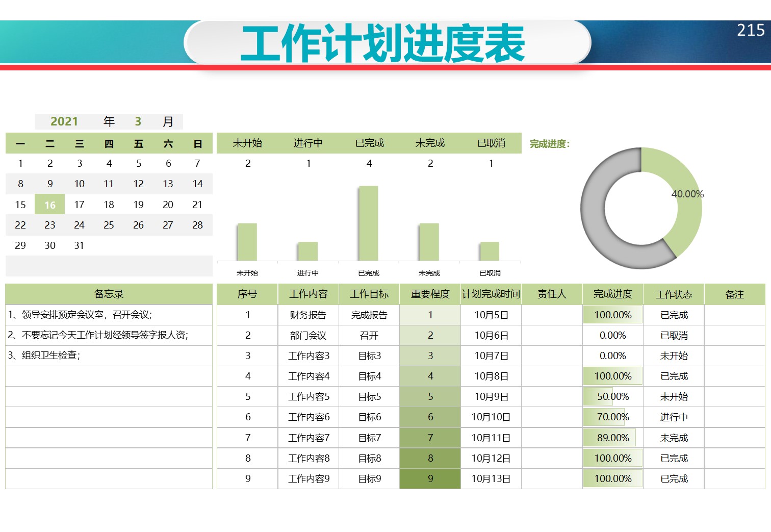Click the 备注 column header
This screenshot has height=532, width=771.
(x=735, y=294)
